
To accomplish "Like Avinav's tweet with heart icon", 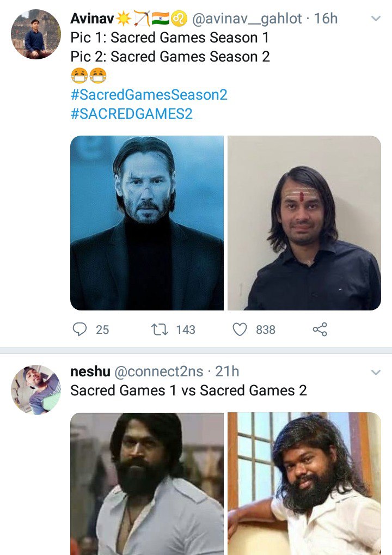I will 240,329.
